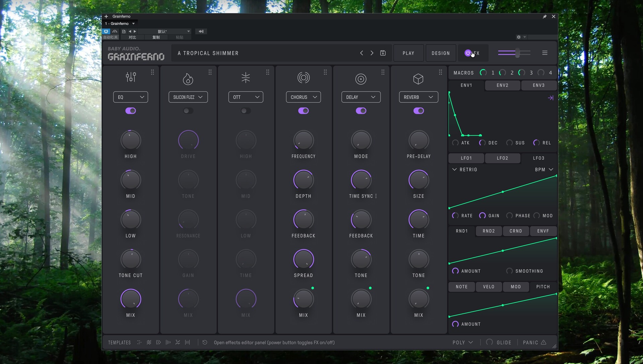Screen dimensions: 643x364
Task: Click the PLAY button
Action: [408, 53]
